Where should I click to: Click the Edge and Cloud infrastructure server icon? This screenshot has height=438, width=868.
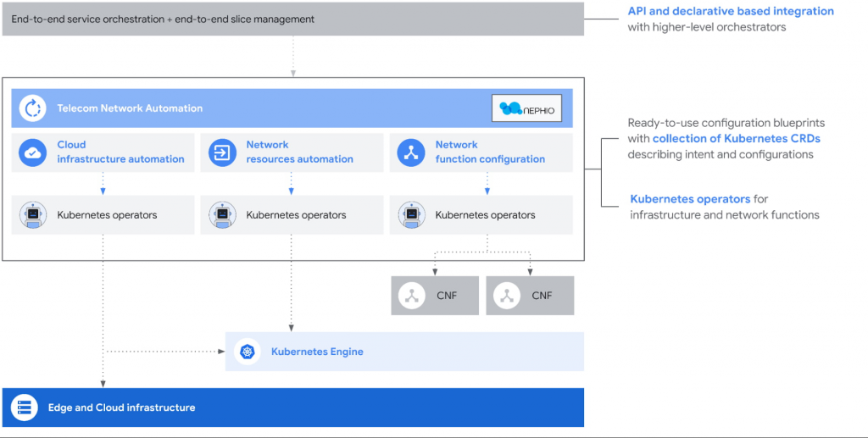(24, 408)
